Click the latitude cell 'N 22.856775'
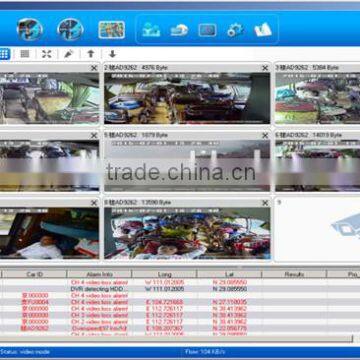 click(x=230, y=329)
